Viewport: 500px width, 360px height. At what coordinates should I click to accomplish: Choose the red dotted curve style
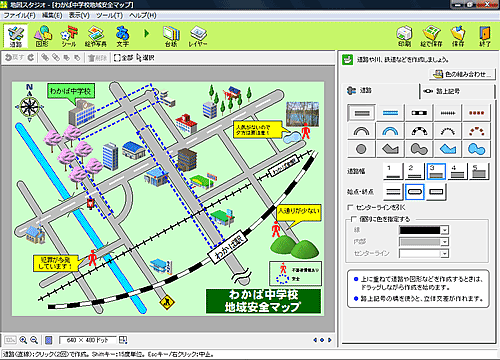click(476, 131)
